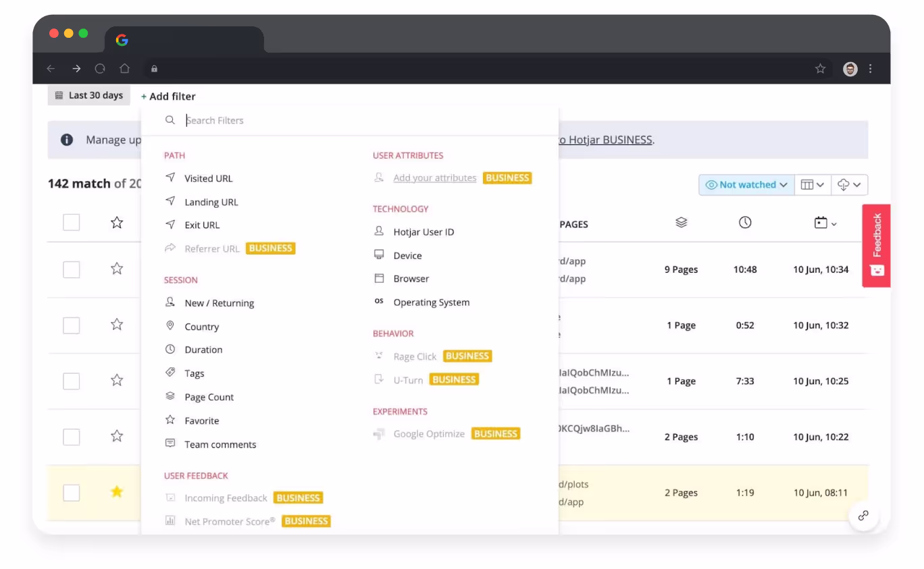924x569 pixels.
Task: Select the Device filter
Action: pos(407,255)
